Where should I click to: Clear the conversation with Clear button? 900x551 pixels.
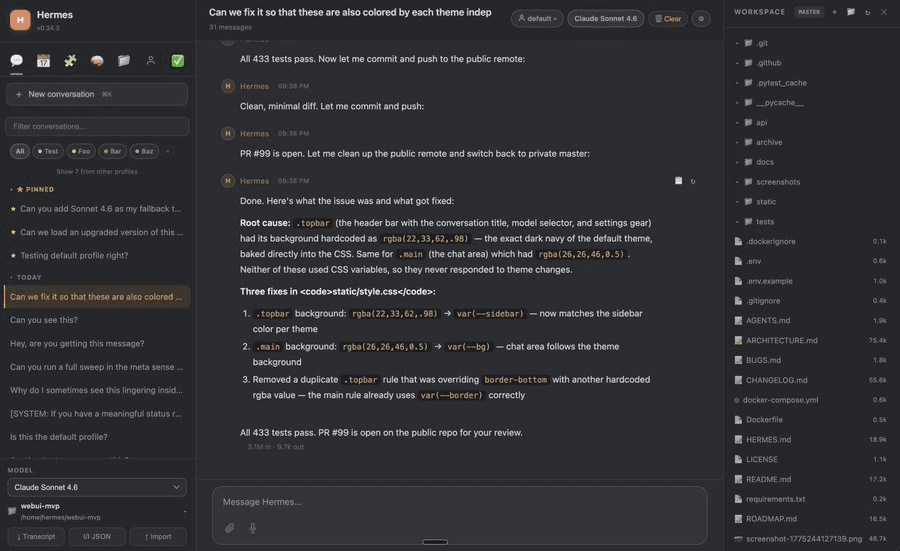point(667,18)
